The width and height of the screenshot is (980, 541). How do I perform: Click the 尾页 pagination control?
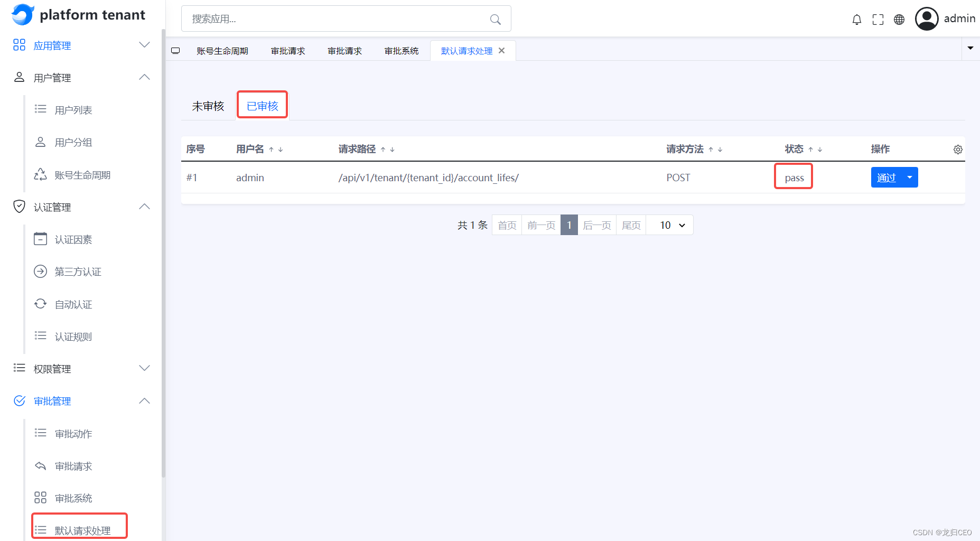[631, 225]
